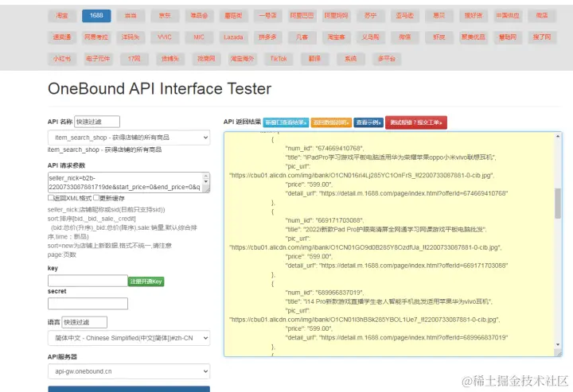The height and width of the screenshot is (392, 573).
Task: Switch to the 多平台 tab
Action: coord(387,59)
